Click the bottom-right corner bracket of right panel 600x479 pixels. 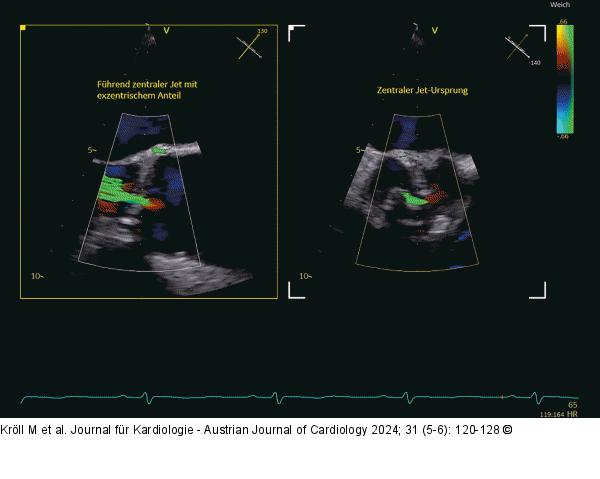point(539,291)
